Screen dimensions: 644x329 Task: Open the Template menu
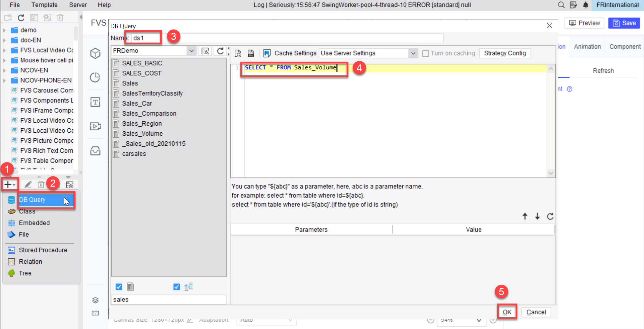44,5
